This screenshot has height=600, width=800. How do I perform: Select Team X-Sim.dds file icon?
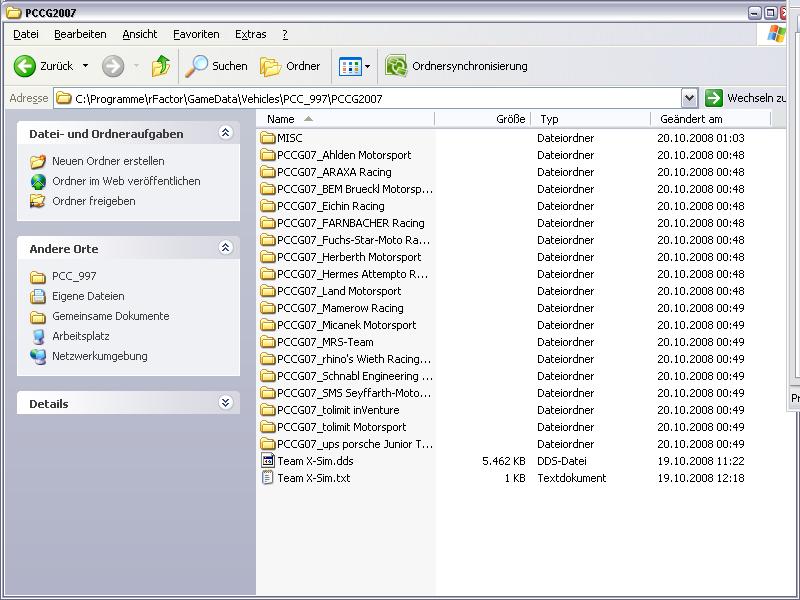point(267,461)
